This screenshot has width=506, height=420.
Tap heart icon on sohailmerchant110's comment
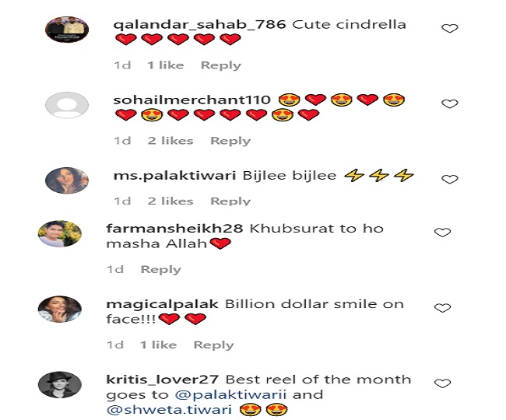(x=449, y=103)
